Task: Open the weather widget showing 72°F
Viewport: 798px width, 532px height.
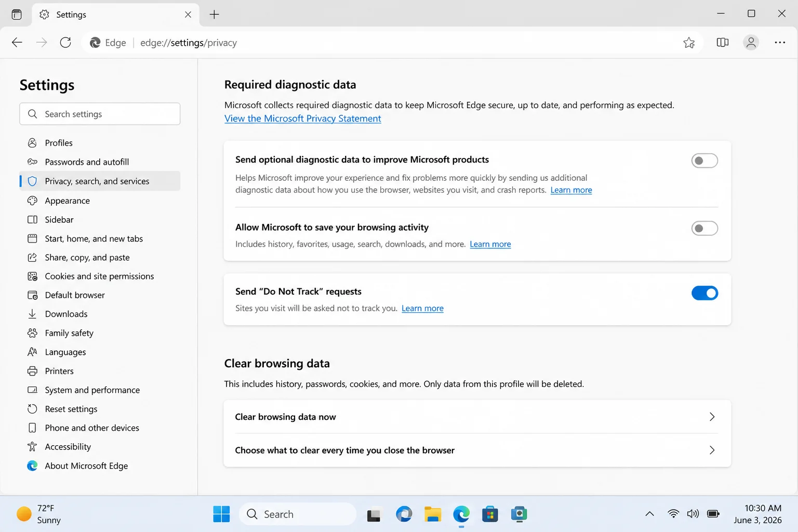Action: coord(39,514)
